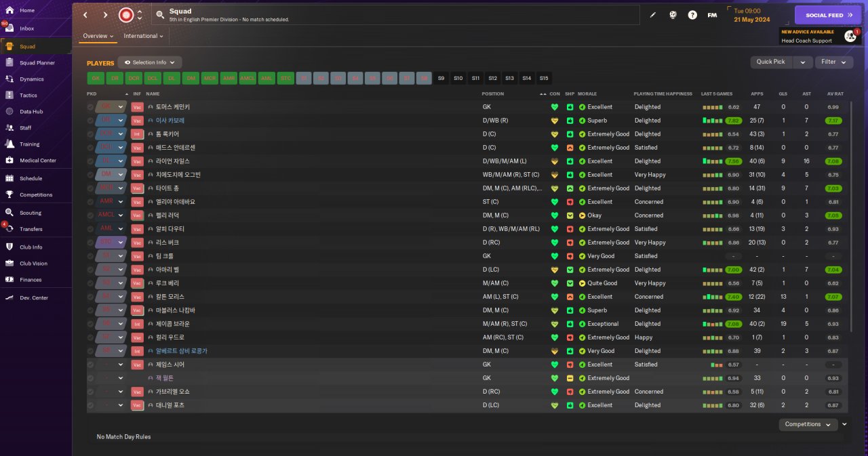
Task: Click the back navigation arrow
Action: point(85,14)
